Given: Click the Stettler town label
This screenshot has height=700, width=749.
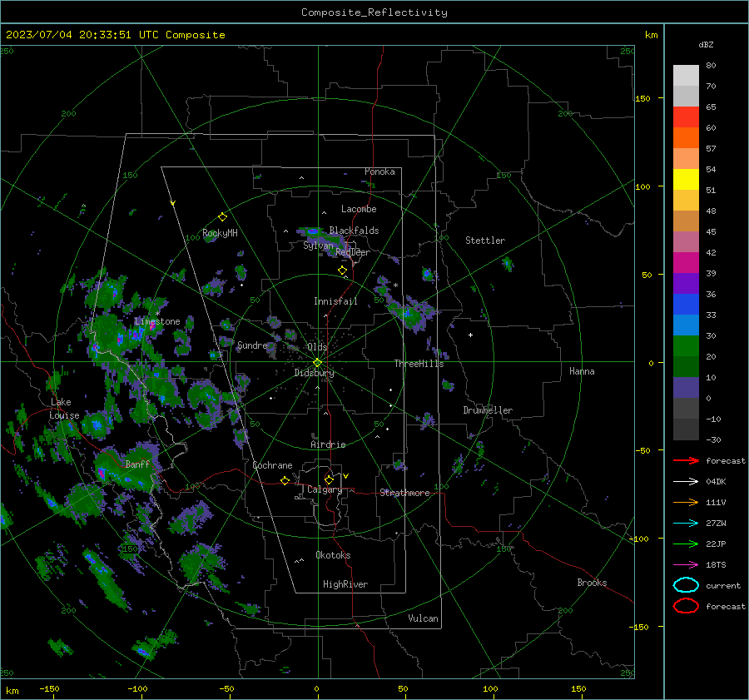Looking at the screenshot, I should point(485,241).
